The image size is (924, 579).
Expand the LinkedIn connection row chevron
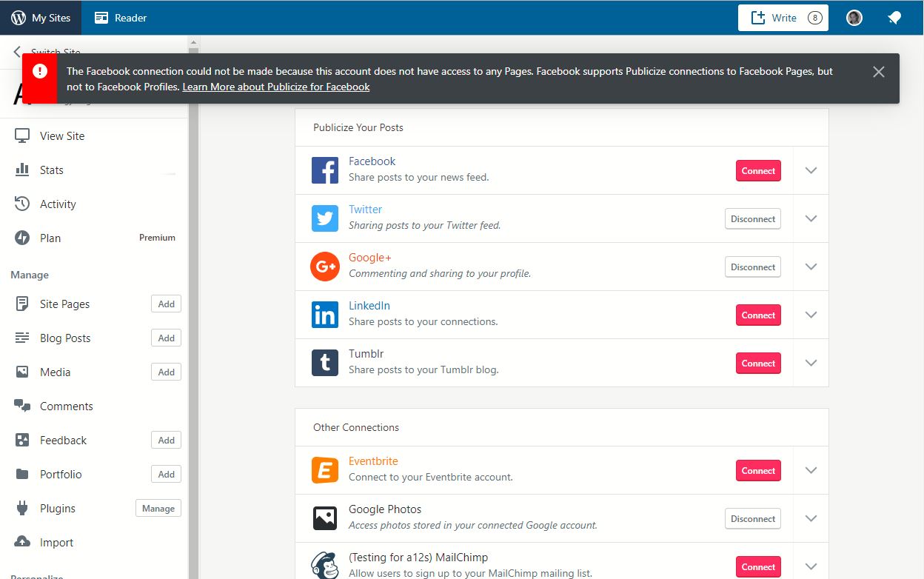click(x=811, y=315)
